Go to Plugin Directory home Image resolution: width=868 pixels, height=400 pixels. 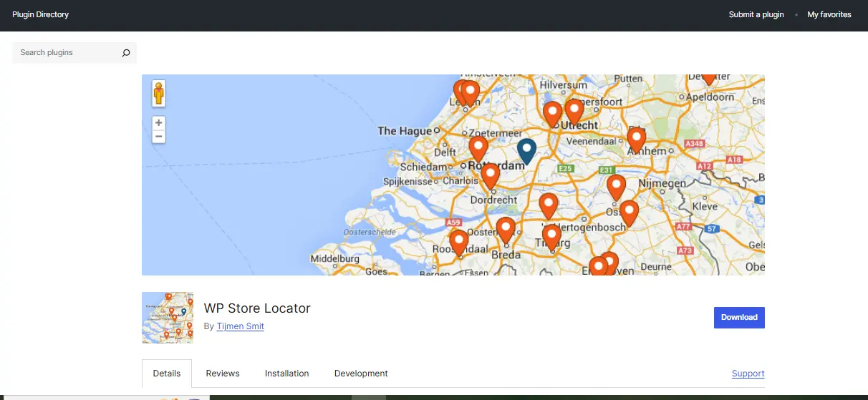click(41, 14)
